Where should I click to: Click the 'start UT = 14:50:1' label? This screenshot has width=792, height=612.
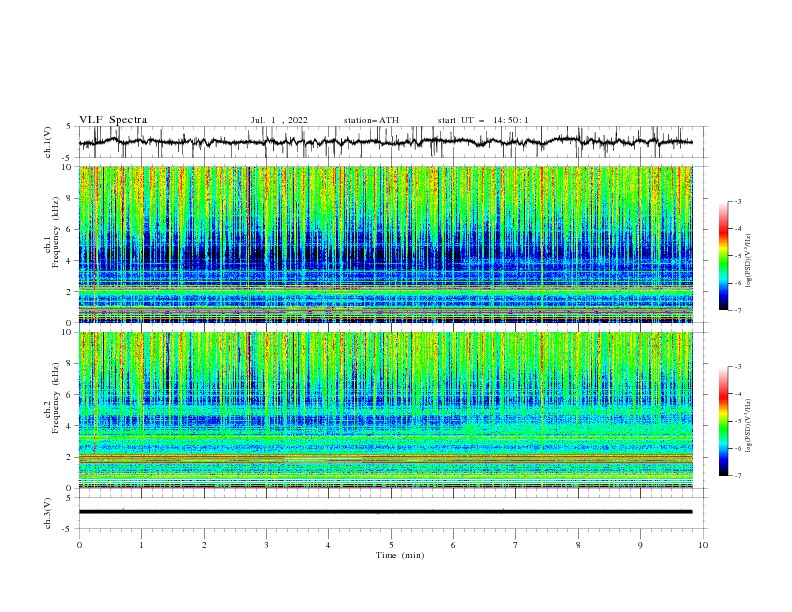point(483,120)
